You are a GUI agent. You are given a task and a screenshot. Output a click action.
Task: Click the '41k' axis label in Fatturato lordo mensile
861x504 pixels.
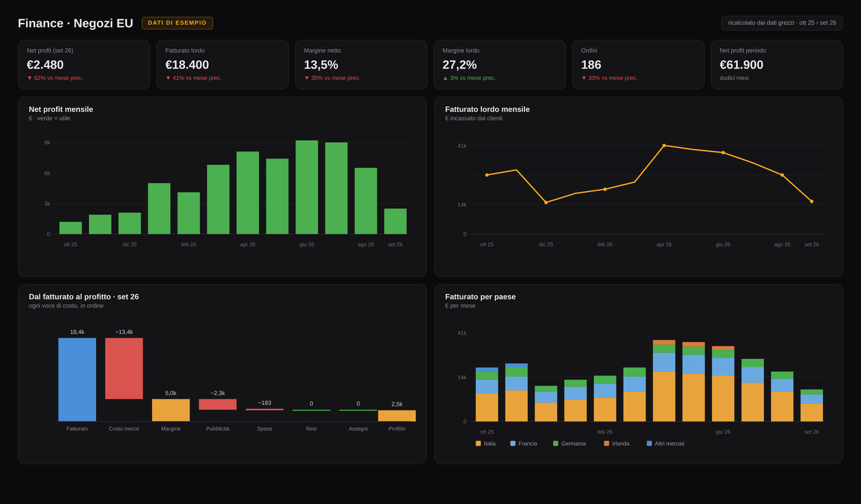point(462,145)
